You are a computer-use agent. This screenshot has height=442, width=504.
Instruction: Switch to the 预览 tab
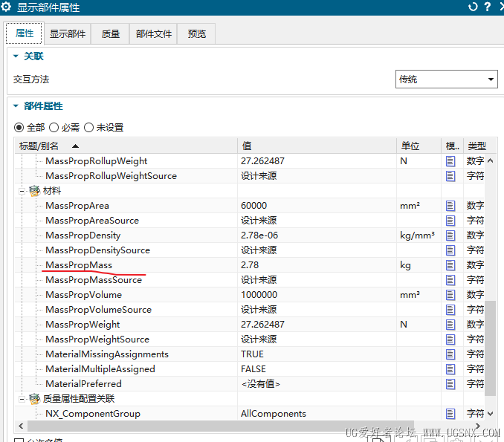[x=196, y=33]
